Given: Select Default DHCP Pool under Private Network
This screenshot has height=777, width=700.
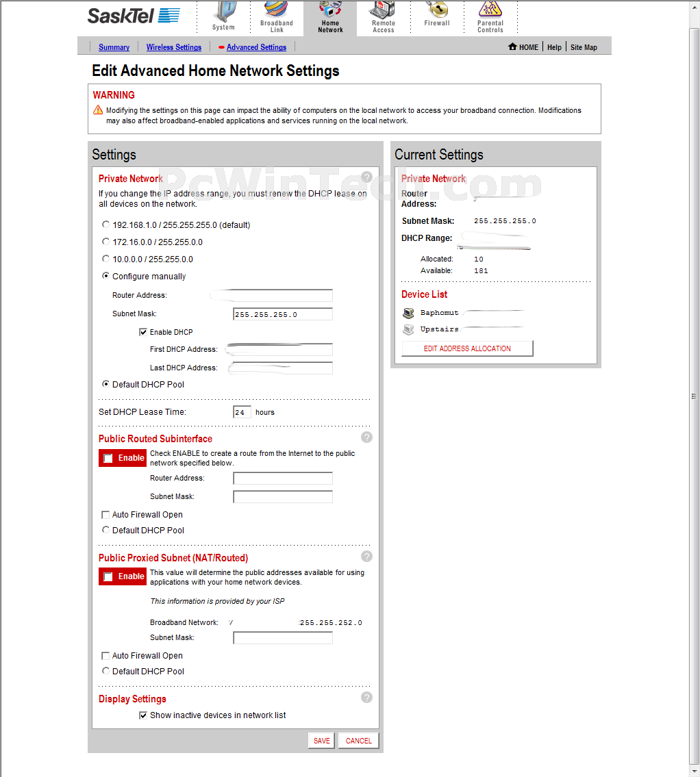Looking at the screenshot, I should pyautogui.click(x=105, y=384).
